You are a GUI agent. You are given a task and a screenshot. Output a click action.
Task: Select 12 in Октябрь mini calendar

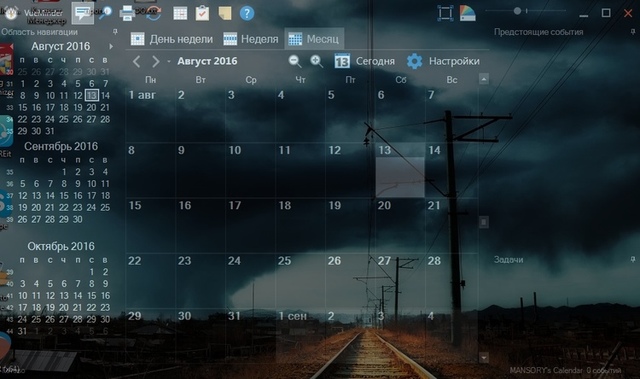pos(50,295)
